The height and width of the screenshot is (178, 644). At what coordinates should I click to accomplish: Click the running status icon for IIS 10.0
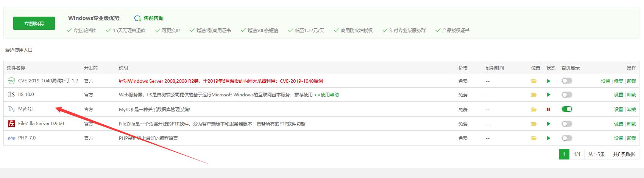click(x=549, y=94)
